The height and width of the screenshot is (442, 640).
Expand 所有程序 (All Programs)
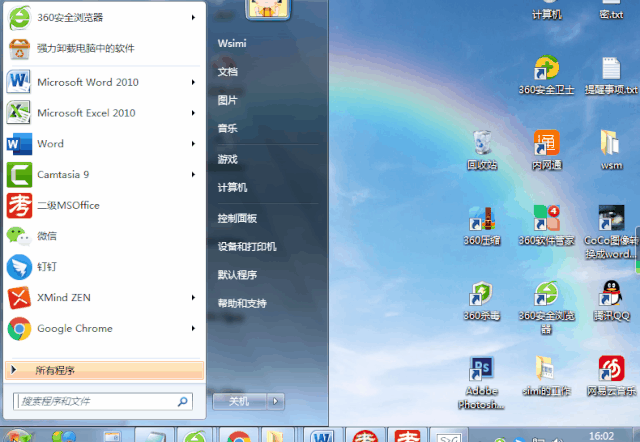click(104, 370)
